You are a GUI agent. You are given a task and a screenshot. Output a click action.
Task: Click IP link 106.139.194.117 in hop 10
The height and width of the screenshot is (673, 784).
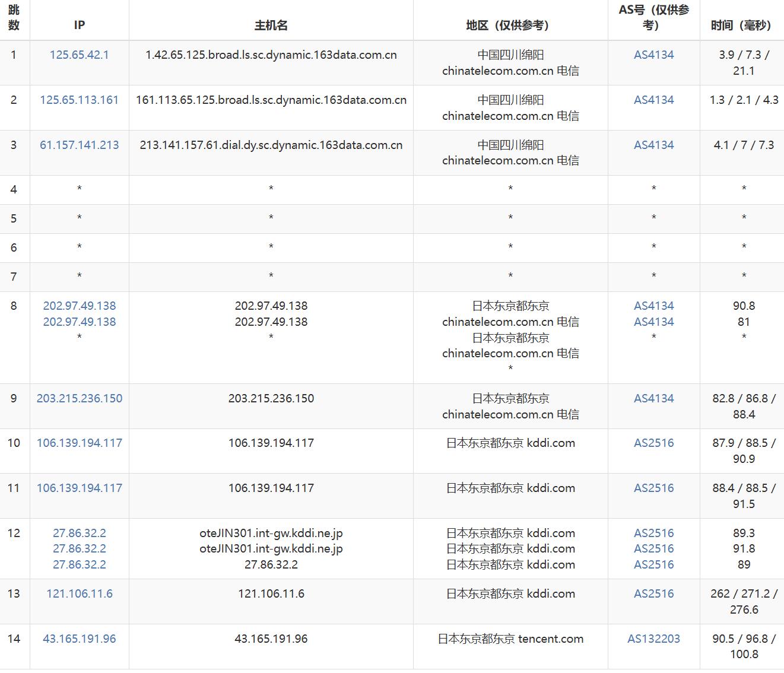coord(79,443)
